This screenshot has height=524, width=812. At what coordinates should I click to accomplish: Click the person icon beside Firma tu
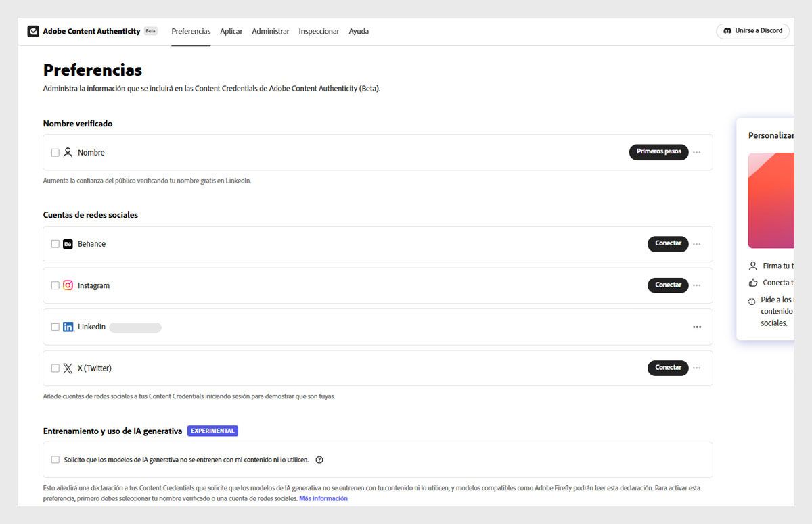click(x=753, y=266)
